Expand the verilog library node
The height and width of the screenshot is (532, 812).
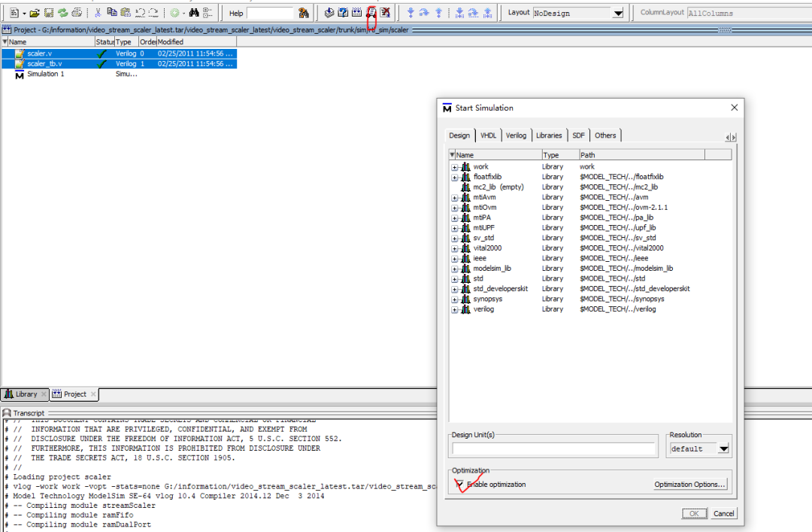454,309
